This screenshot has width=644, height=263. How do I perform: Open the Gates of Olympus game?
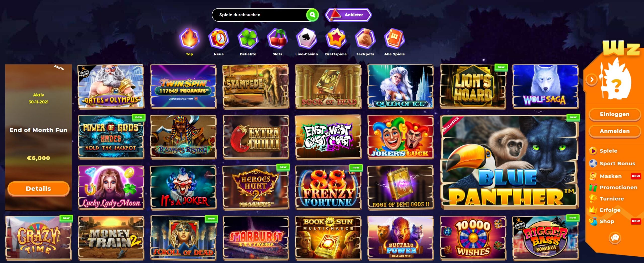coord(111,87)
